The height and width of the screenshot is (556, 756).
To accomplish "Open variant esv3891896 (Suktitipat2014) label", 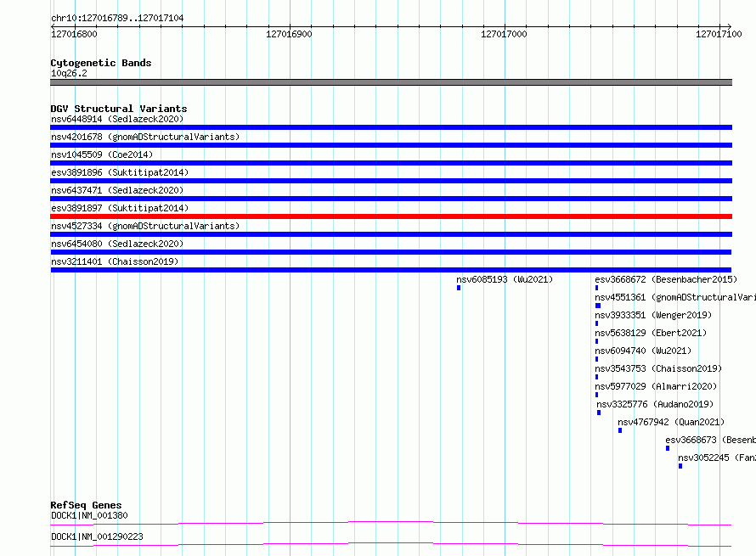I will tap(120, 172).
